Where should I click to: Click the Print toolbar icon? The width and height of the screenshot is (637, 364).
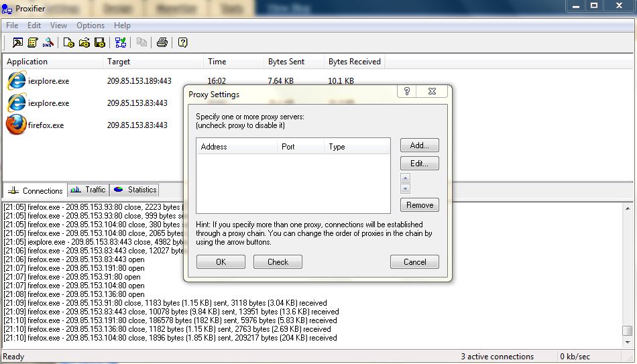tap(162, 42)
